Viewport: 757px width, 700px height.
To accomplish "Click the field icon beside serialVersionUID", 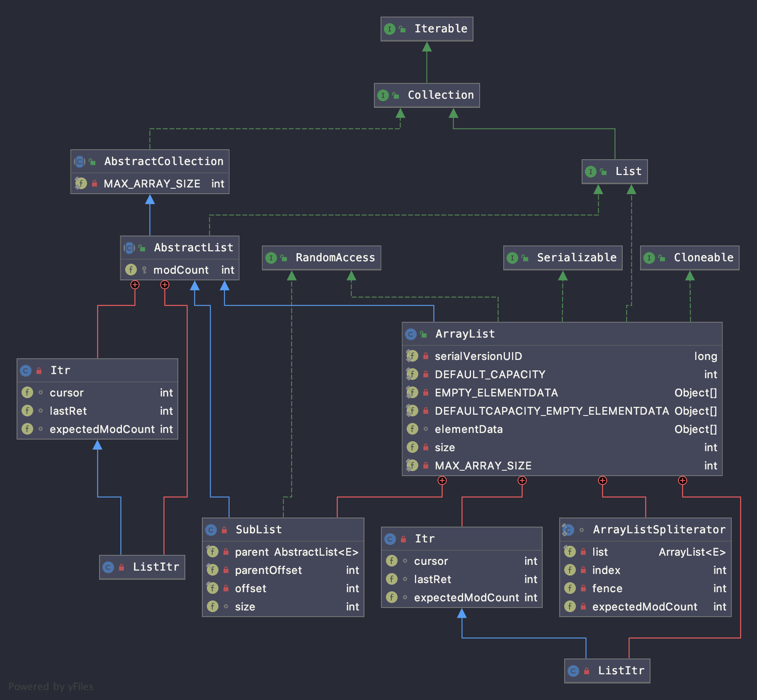I will 412,356.
